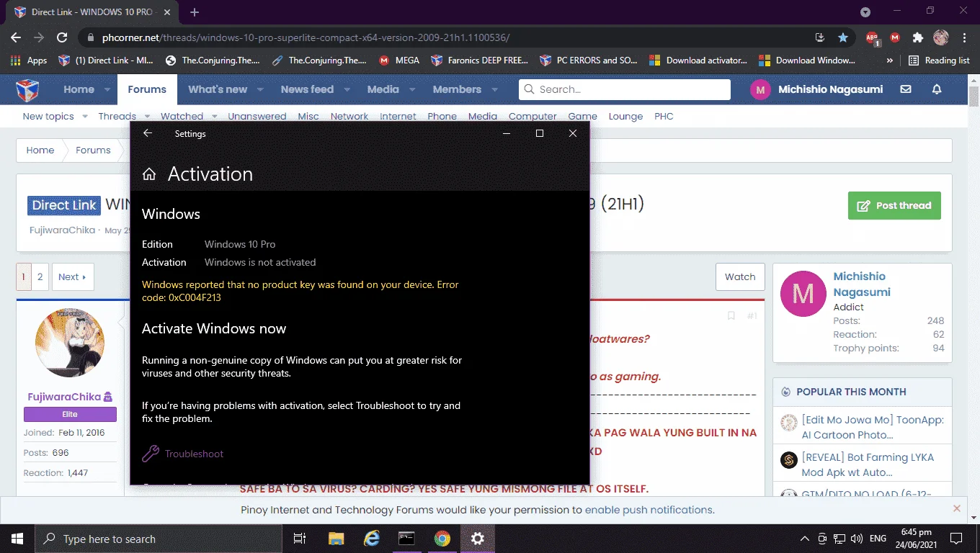This screenshot has height=553, width=980.
Task: Open the Chrome extensions puzzle icon
Action: click(917, 37)
